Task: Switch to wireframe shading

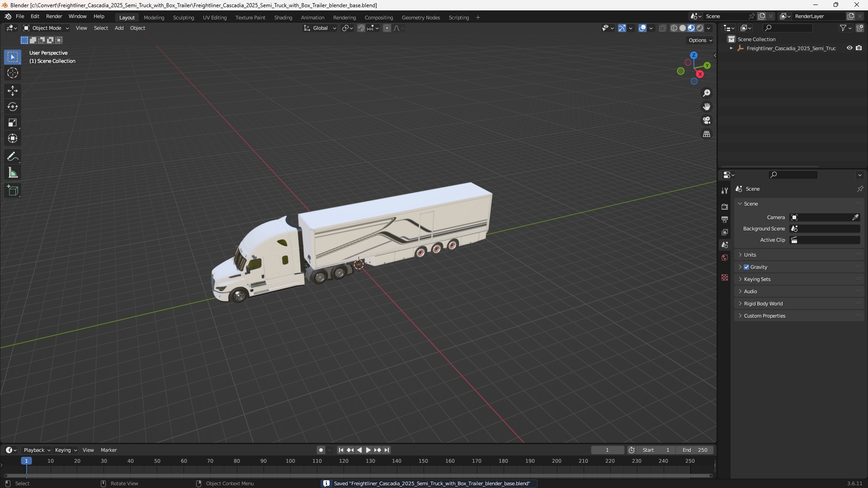Action: point(674,28)
